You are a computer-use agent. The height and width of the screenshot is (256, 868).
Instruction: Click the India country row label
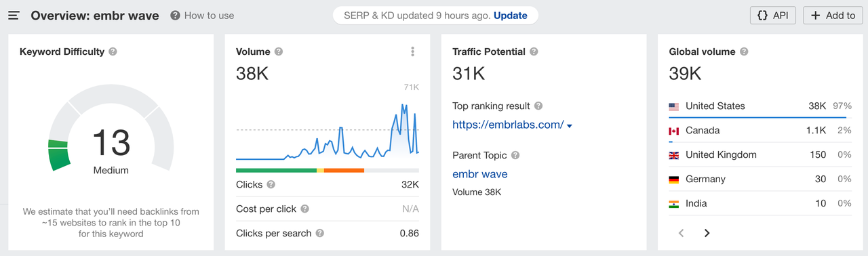696,204
